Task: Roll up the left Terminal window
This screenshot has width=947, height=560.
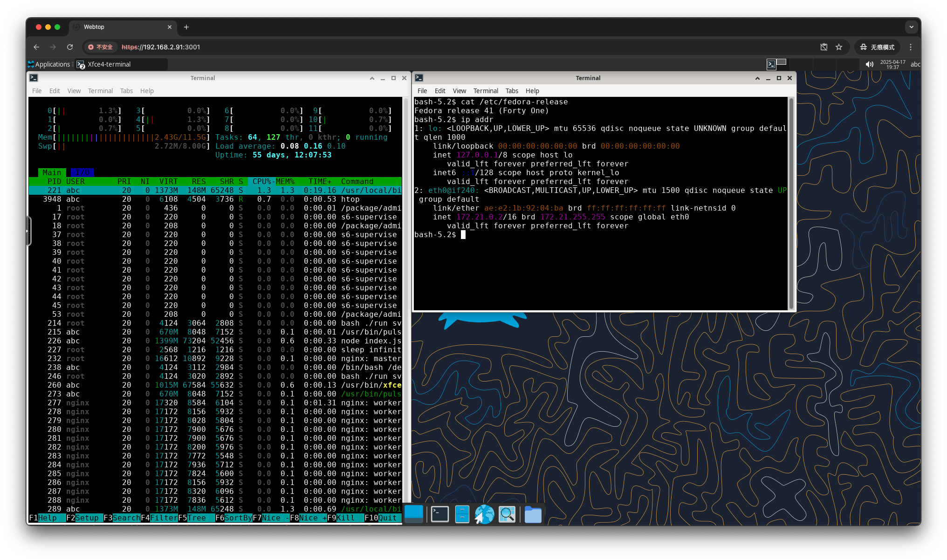Action: click(372, 78)
